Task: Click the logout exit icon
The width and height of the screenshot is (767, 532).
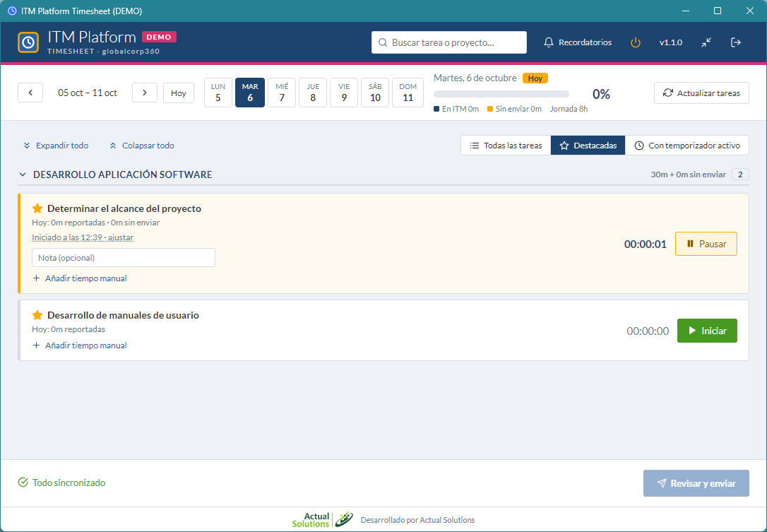Action: [x=736, y=42]
